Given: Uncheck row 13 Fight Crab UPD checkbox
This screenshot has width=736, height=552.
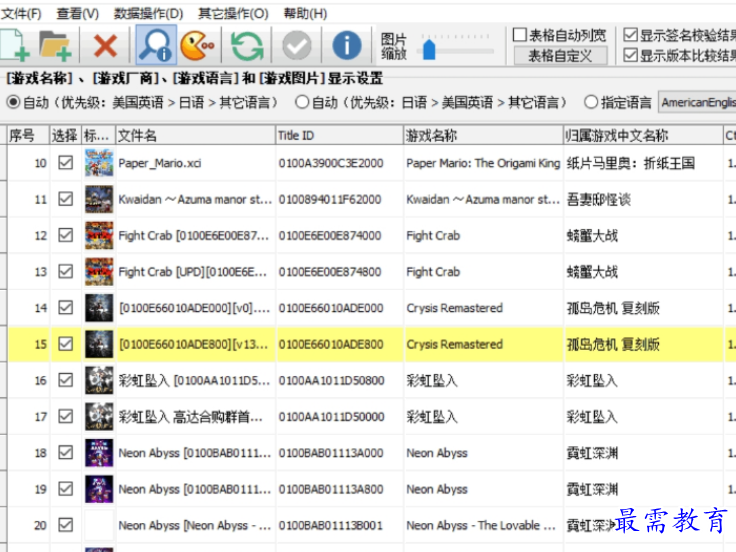Looking at the screenshot, I should point(66,271).
